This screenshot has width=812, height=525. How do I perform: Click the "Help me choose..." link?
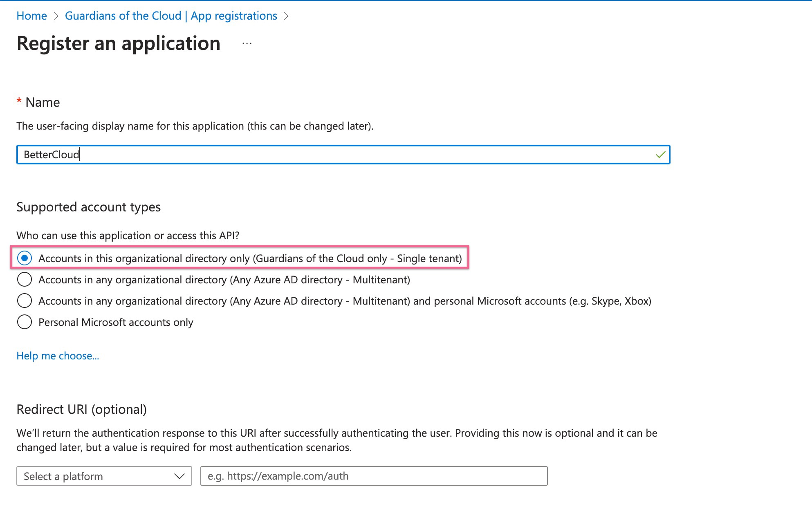pyautogui.click(x=58, y=356)
